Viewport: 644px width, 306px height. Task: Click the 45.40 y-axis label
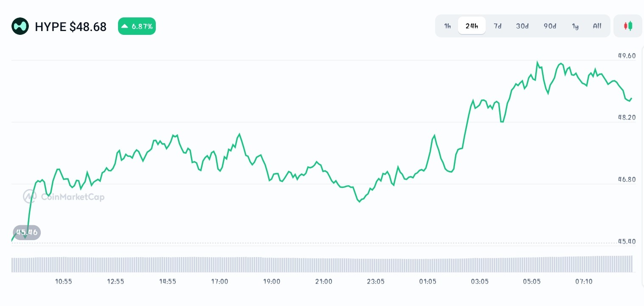(x=627, y=241)
